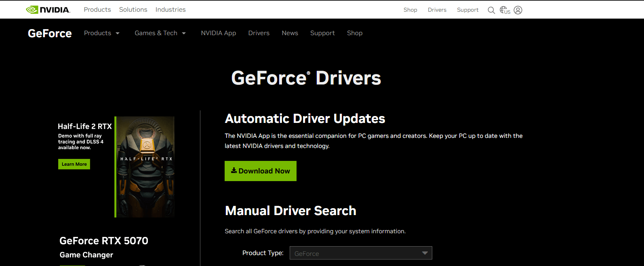Click the GeForce brand logo
This screenshot has height=266, width=644.
50,33
